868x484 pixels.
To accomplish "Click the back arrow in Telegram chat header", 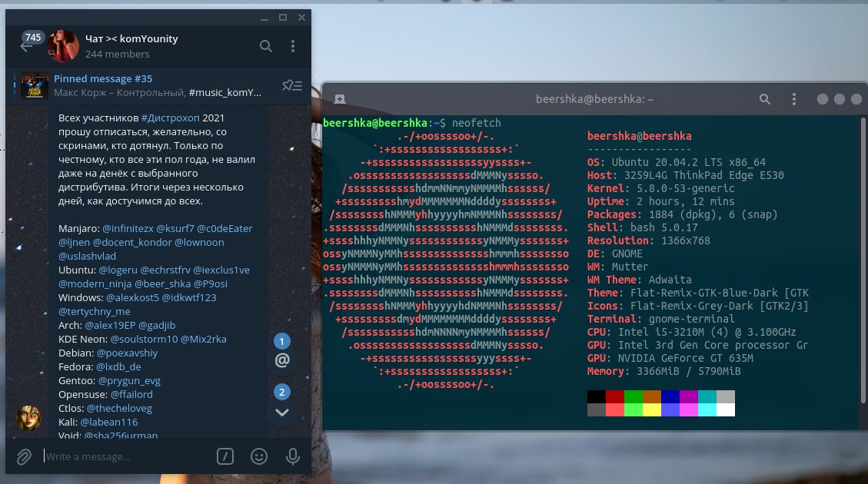I will point(25,48).
